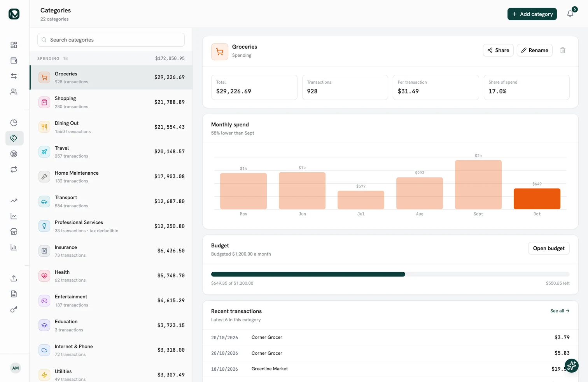588x382 pixels.
Task: Open the trending-up arrow icon in sidebar
Action: (14, 201)
